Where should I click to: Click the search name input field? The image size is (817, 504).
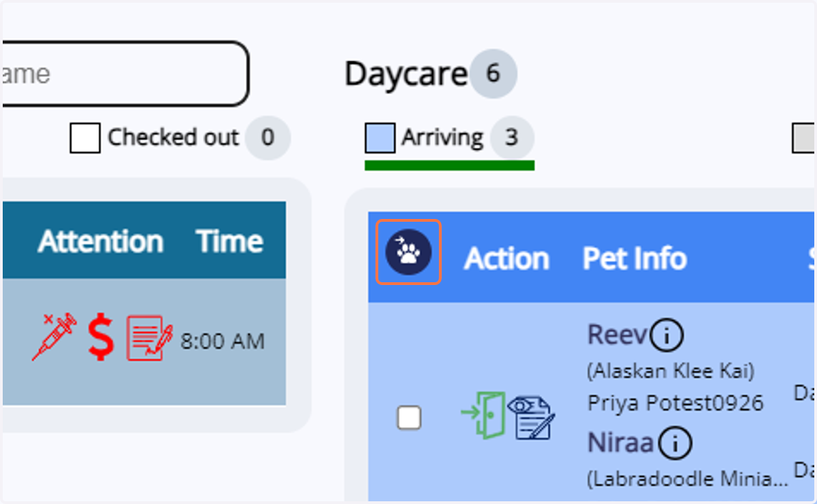coord(125,73)
